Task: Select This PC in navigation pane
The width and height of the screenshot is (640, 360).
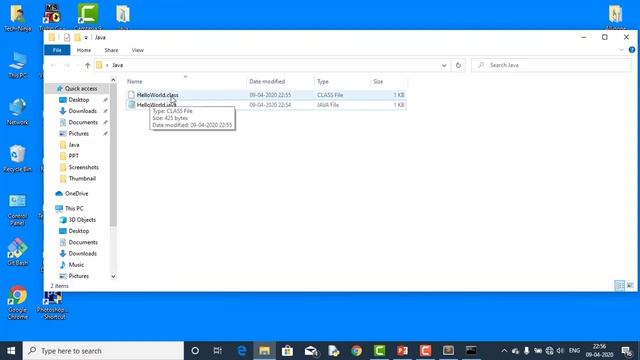Action: click(74, 209)
